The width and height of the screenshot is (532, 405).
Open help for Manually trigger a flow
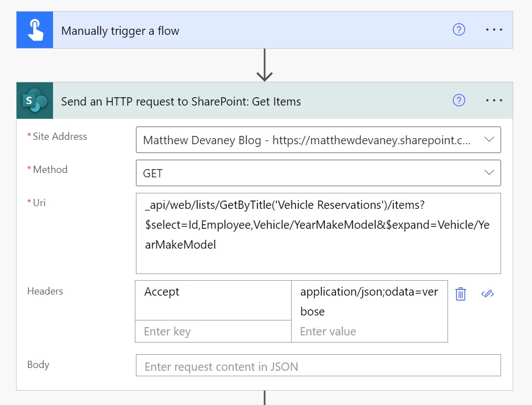coord(459,30)
